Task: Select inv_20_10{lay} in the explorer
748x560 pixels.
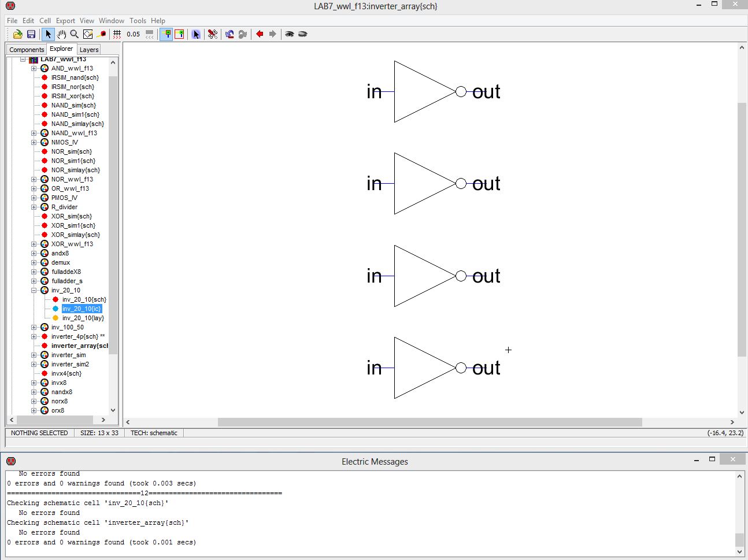Action: pos(83,318)
